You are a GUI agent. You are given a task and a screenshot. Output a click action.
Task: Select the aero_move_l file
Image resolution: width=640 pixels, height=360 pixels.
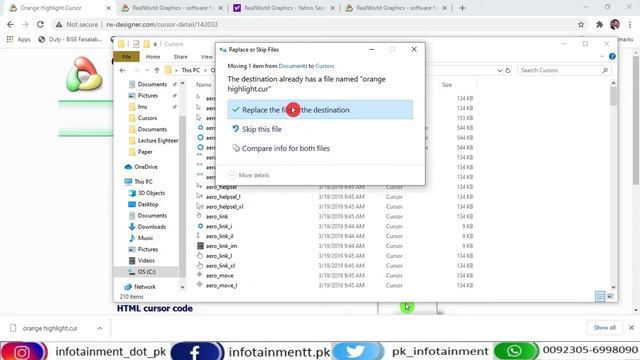click(221, 285)
